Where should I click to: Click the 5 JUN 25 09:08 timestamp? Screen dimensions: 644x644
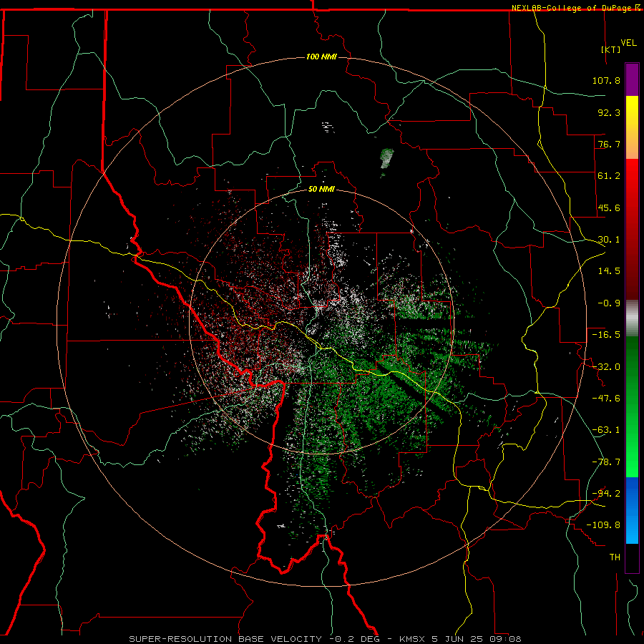point(477,639)
